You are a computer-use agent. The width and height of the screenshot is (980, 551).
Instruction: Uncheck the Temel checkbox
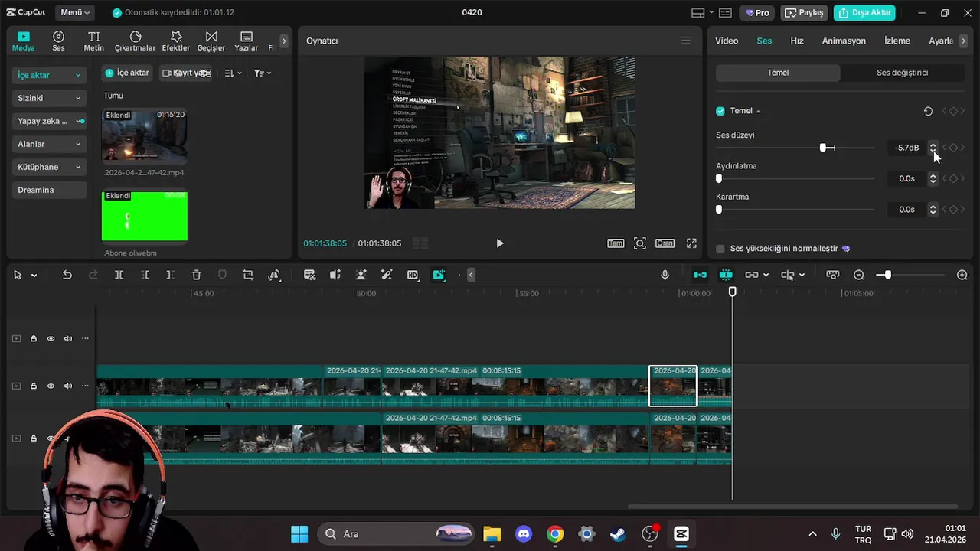click(720, 111)
